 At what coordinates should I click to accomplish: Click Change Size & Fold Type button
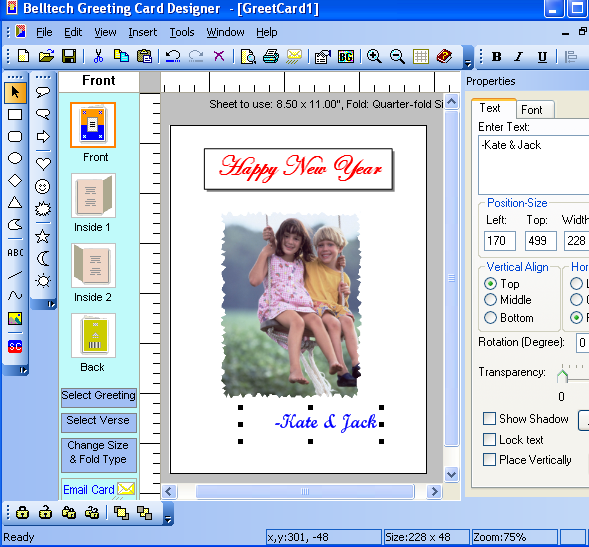click(99, 455)
